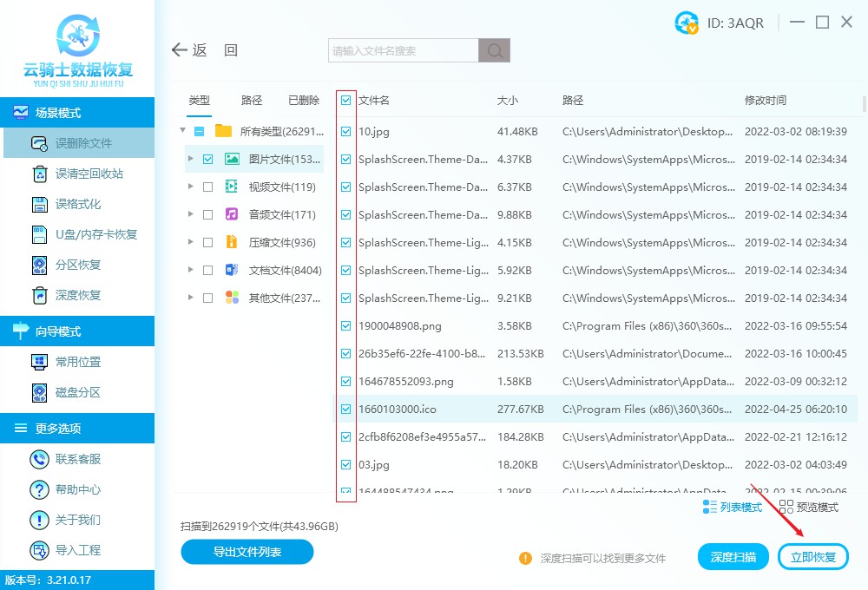Expand the 压缩文件 tree node
The image size is (868, 590).
(190, 241)
